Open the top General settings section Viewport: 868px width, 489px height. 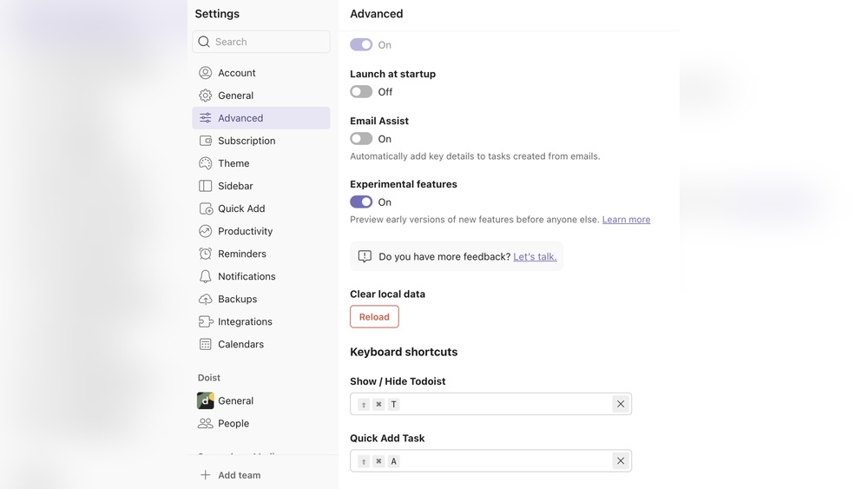(261, 96)
